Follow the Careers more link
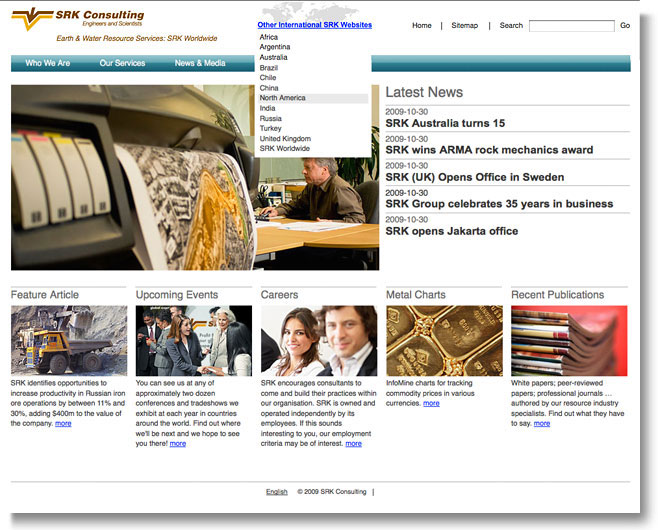658x530 pixels. pyautogui.click(x=353, y=444)
